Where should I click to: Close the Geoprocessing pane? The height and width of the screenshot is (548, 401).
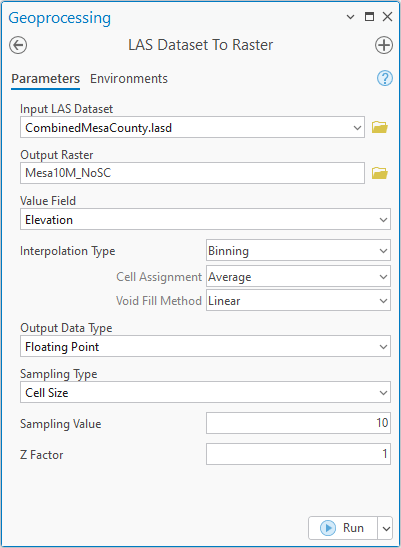[387, 16]
